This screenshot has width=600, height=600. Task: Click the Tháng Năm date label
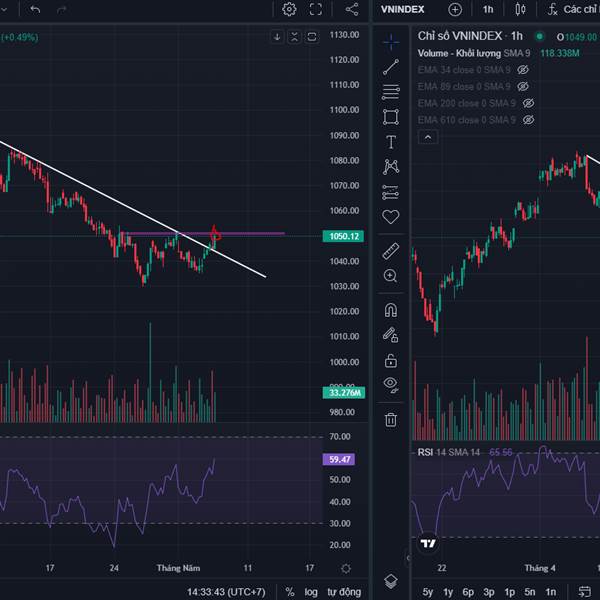tap(178, 568)
